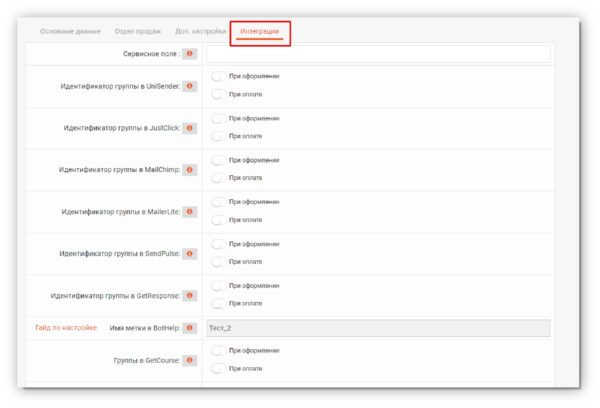Enable MailerLite 'При оплате' switch
Viewport: 600px width, 408px height.
218,220
